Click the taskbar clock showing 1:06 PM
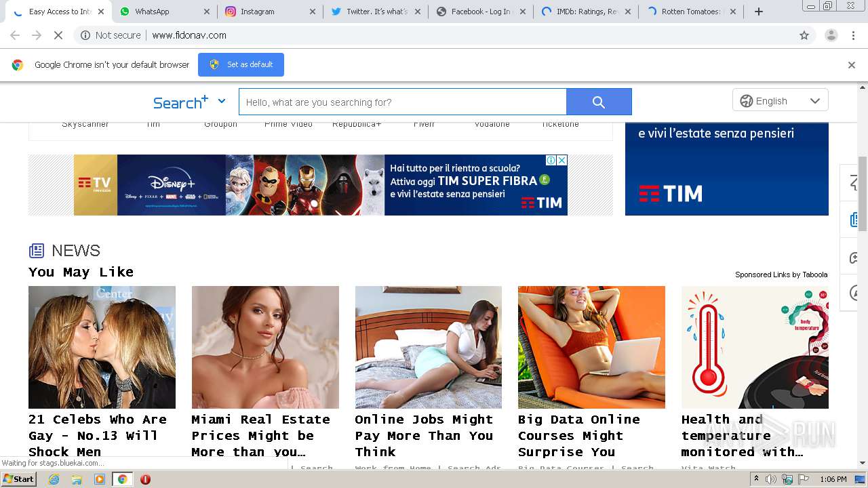Screen dimensions: 868x488 (x=833, y=479)
